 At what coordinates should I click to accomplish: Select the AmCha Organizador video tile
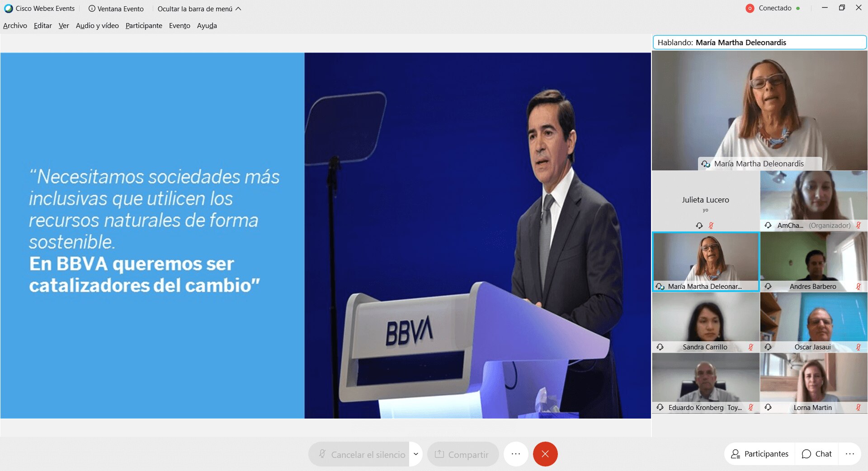(x=814, y=201)
